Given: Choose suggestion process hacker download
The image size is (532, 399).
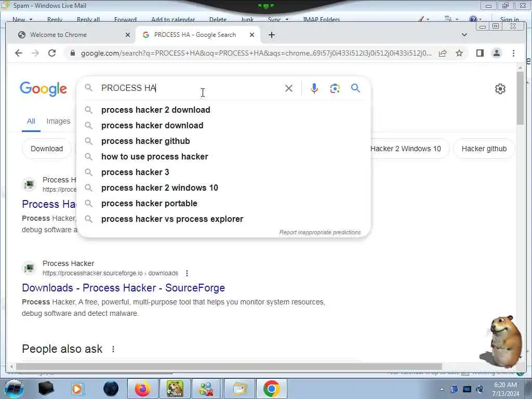Looking at the screenshot, I should [x=224, y=126].
